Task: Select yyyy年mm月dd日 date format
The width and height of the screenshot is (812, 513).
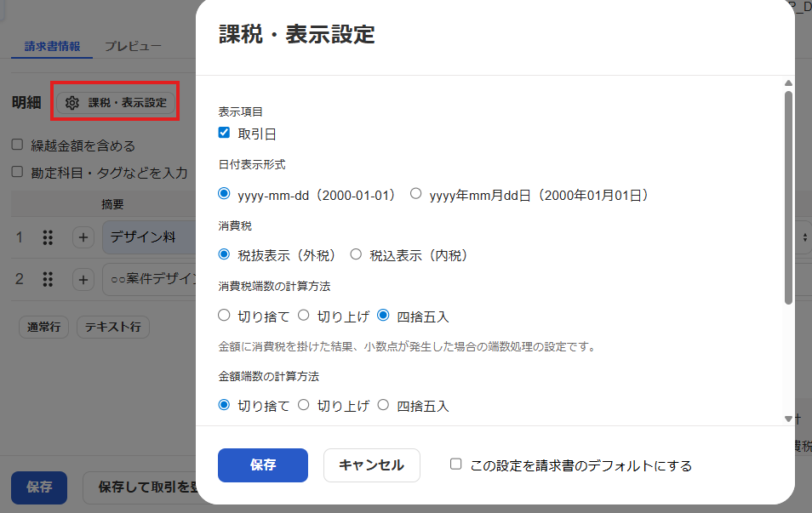Action: pyautogui.click(x=416, y=194)
